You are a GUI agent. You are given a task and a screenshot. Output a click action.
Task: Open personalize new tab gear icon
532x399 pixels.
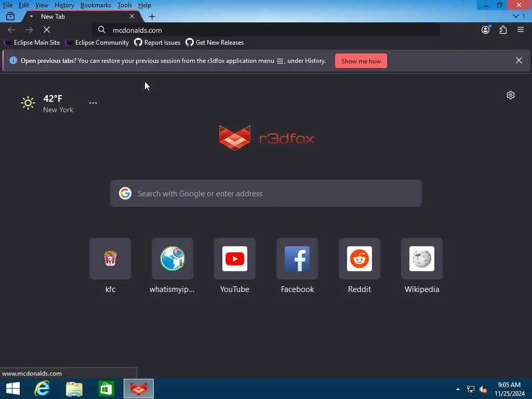(x=511, y=95)
